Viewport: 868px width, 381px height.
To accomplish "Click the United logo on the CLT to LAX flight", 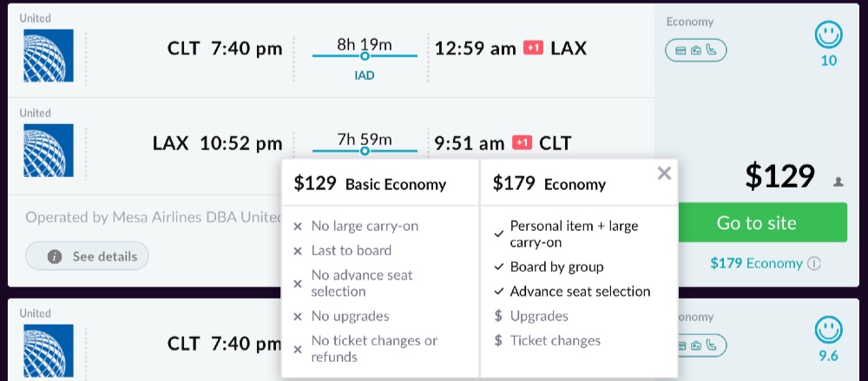I will tap(49, 56).
